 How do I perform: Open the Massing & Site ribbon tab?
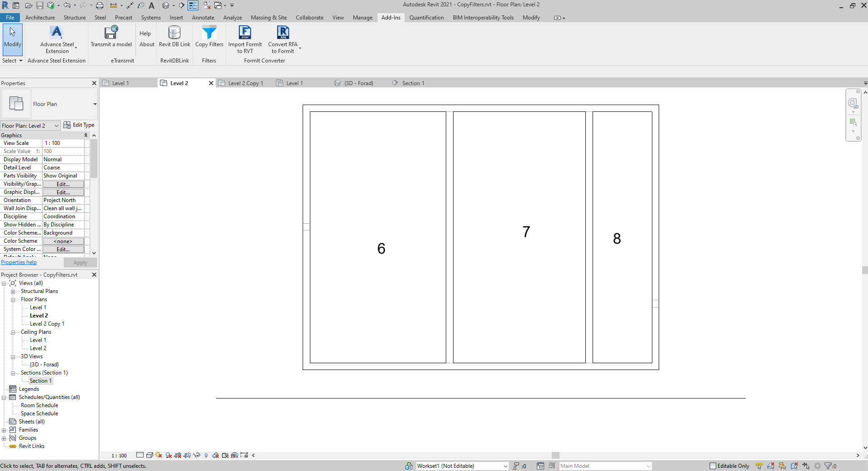coord(269,18)
